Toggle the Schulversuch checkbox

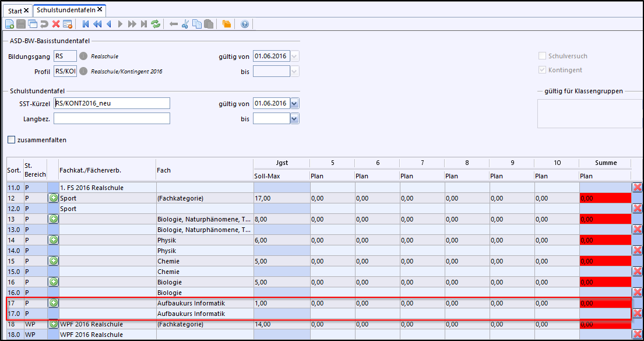(x=543, y=56)
